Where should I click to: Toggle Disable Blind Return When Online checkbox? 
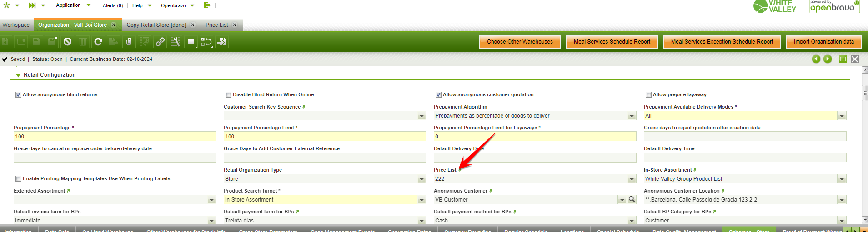[228, 94]
